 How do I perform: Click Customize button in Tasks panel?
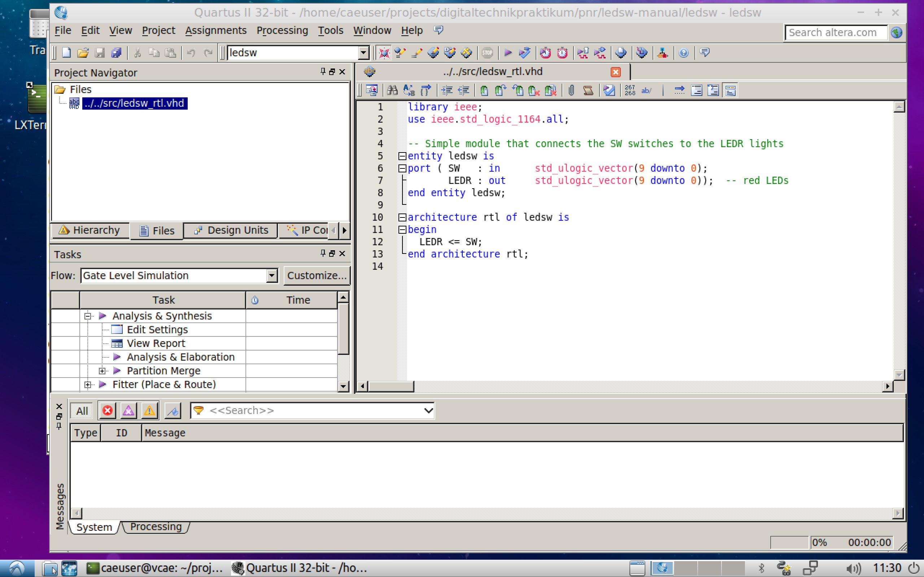[316, 275]
